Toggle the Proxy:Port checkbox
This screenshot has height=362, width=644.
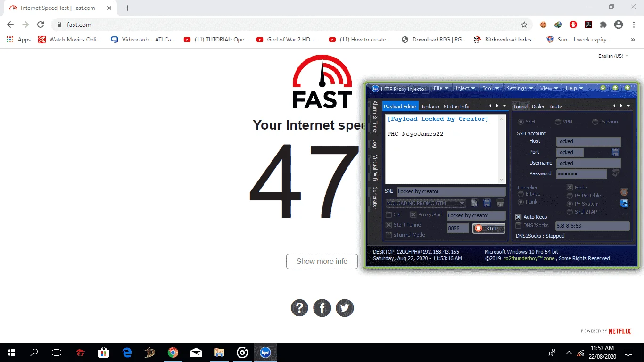[x=413, y=215]
